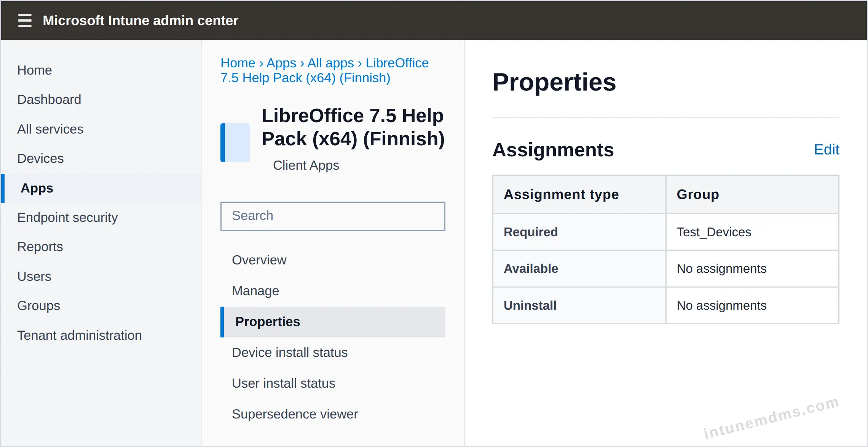
Task: Click the Assignments section heading
Action: (x=553, y=150)
